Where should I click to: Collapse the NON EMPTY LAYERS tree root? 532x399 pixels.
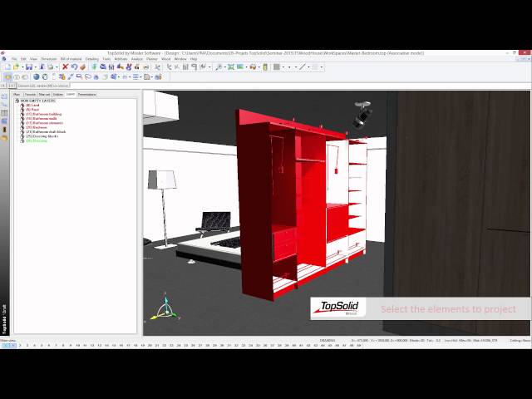[17, 101]
